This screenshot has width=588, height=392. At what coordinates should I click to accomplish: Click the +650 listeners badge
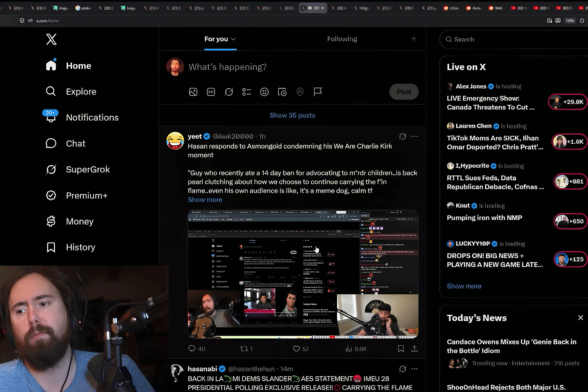click(x=570, y=221)
